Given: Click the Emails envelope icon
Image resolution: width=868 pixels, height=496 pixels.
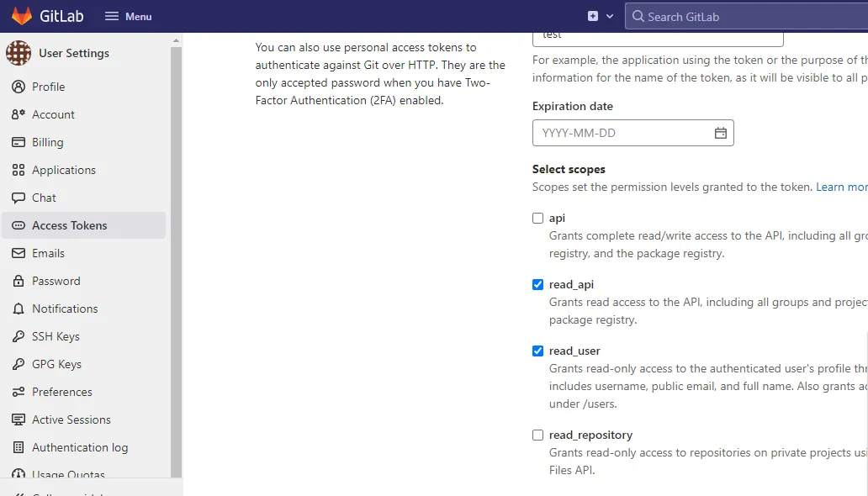Looking at the screenshot, I should 19,253.
